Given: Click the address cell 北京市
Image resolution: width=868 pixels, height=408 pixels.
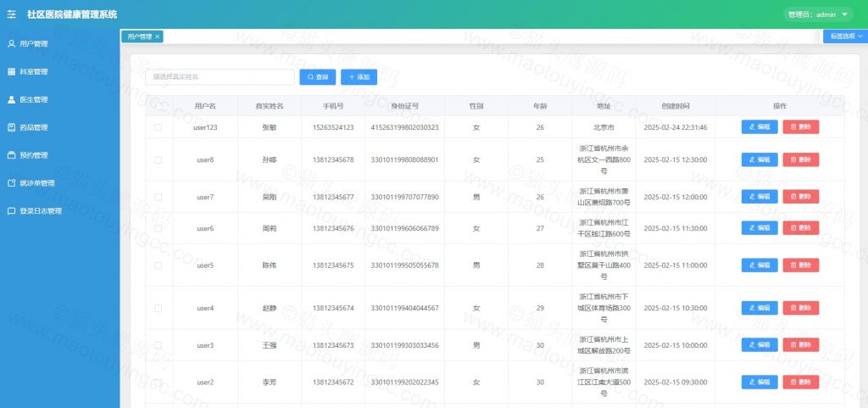Looking at the screenshot, I should click(604, 127).
